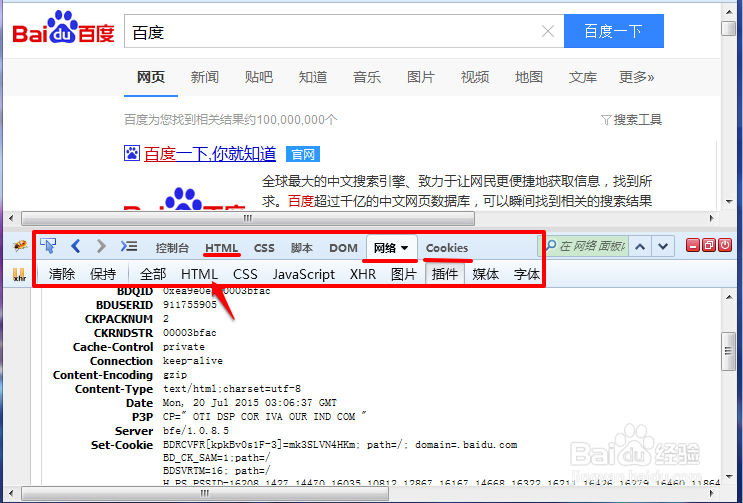Filter network requests by 字体
743x503 pixels.
coord(526,274)
